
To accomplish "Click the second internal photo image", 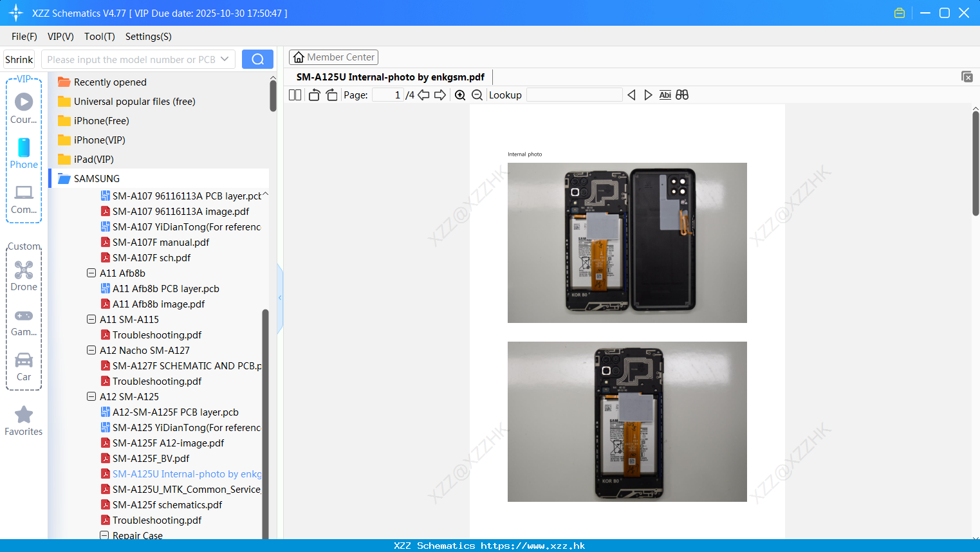I will 627,421.
